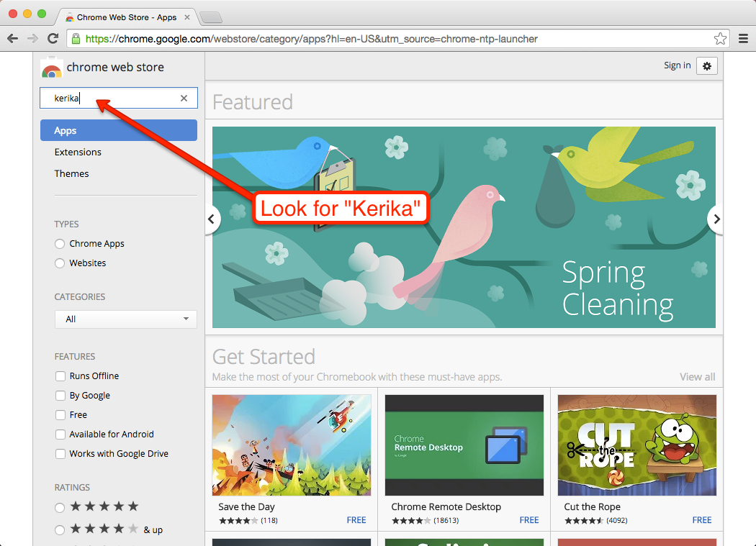The height and width of the screenshot is (546, 756).
Task: Select the five-star rating radio
Action: click(x=59, y=507)
